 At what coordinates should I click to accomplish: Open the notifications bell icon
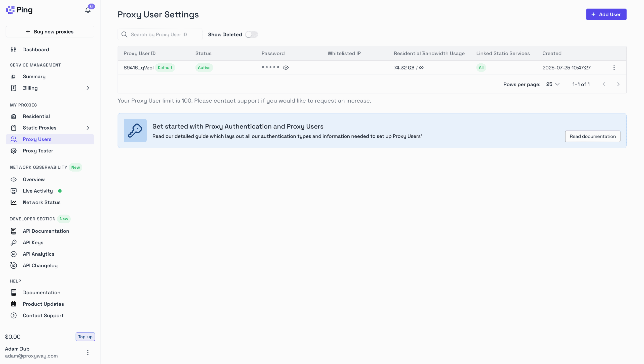pos(88,10)
